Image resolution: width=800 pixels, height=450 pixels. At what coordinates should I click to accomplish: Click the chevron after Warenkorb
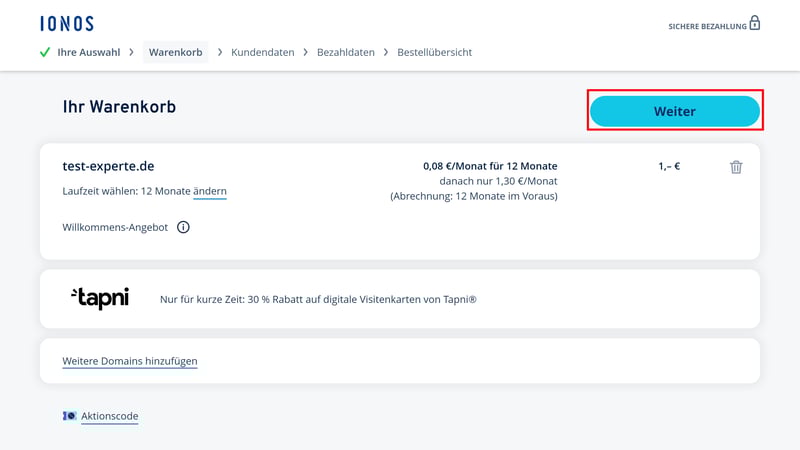click(220, 52)
